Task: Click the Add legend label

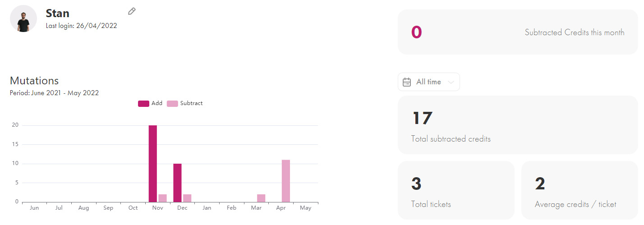Action: 157,103
